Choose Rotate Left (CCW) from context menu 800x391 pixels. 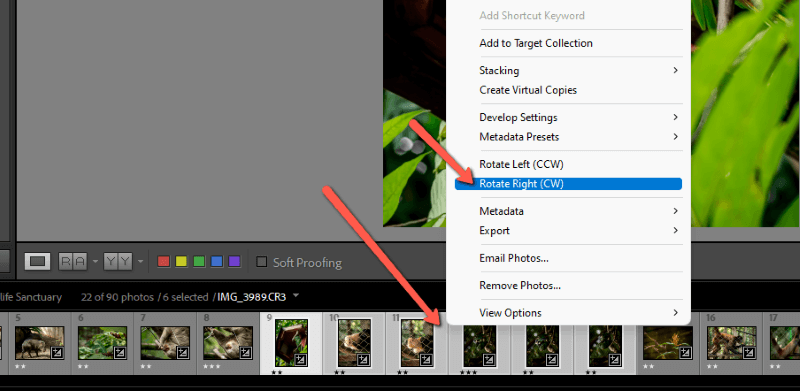(x=568, y=164)
